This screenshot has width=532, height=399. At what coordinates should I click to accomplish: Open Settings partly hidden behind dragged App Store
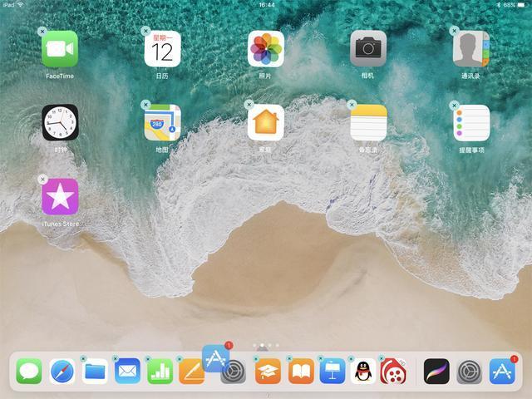click(234, 373)
